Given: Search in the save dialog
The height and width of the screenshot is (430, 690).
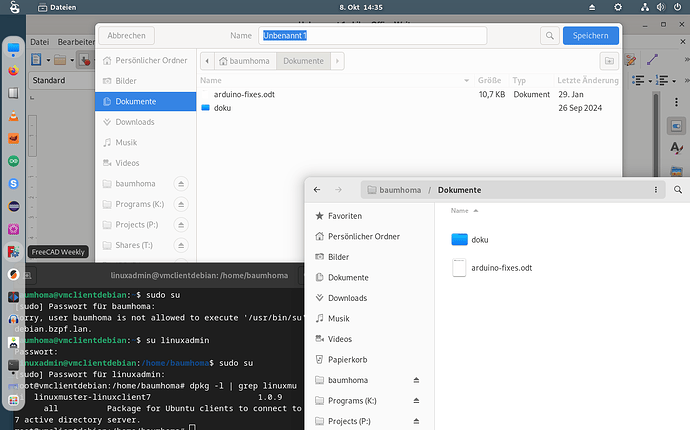Looking at the screenshot, I should [x=550, y=36].
